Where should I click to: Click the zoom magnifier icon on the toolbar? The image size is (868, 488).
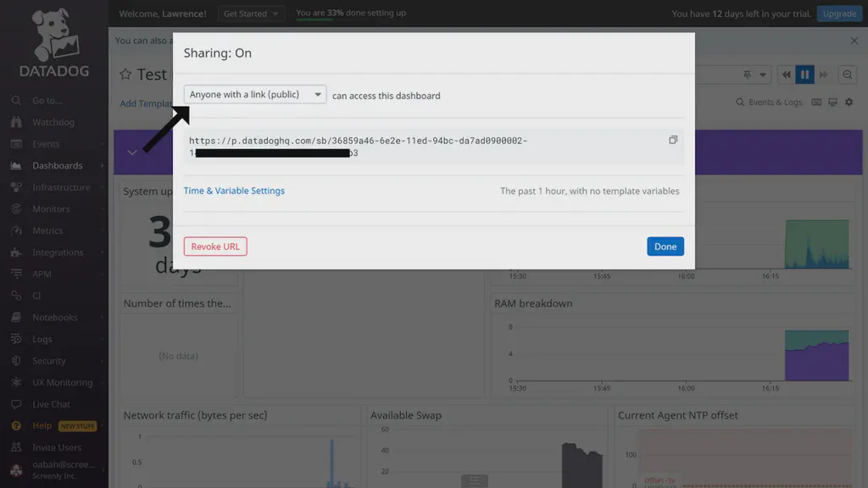coord(847,75)
